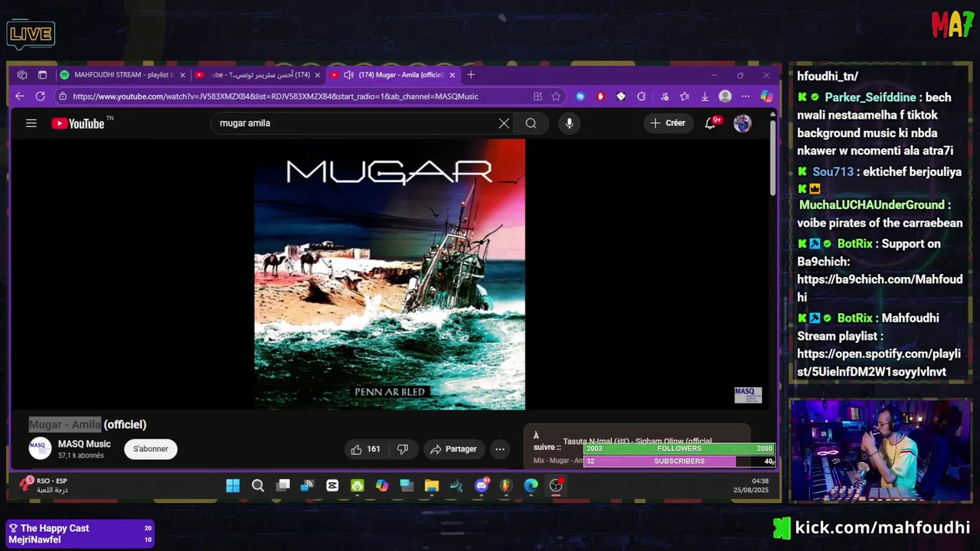Open split screen icon in address bar
The height and width of the screenshot is (551, 980).
click(x=537, y=96)
